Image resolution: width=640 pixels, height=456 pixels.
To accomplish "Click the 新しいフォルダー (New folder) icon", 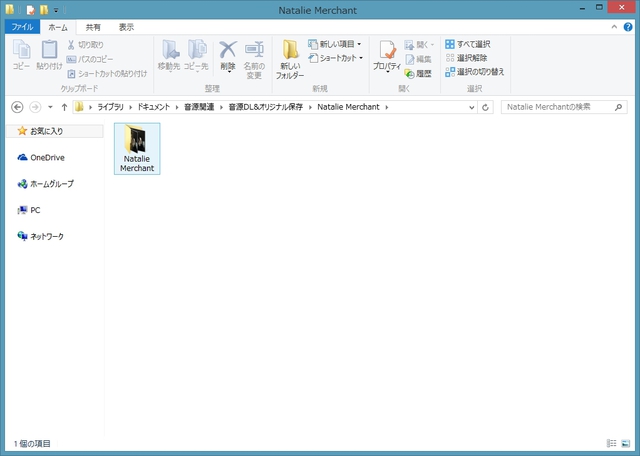I will pos(290,58).
